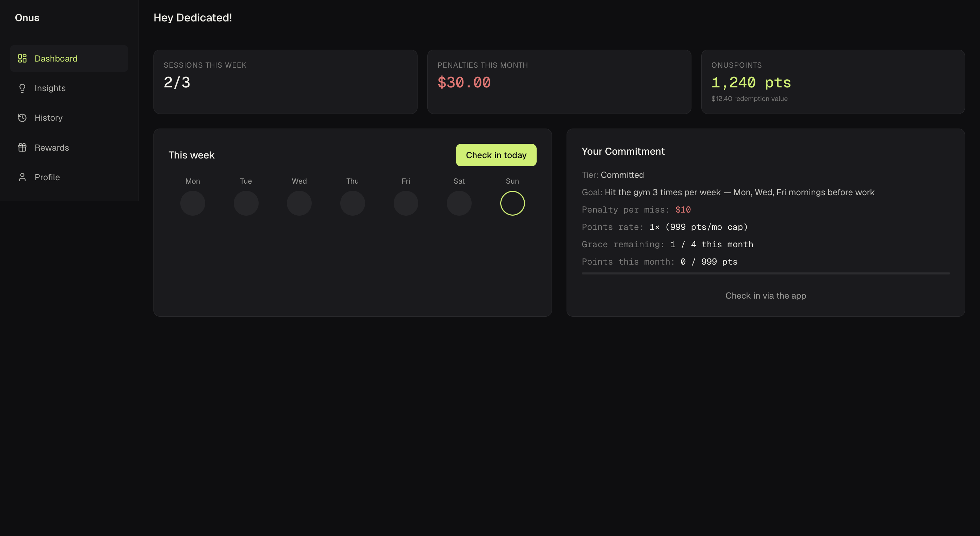Click the Profile person icon
The image size is (980, 536).
[x=22, y=177]
